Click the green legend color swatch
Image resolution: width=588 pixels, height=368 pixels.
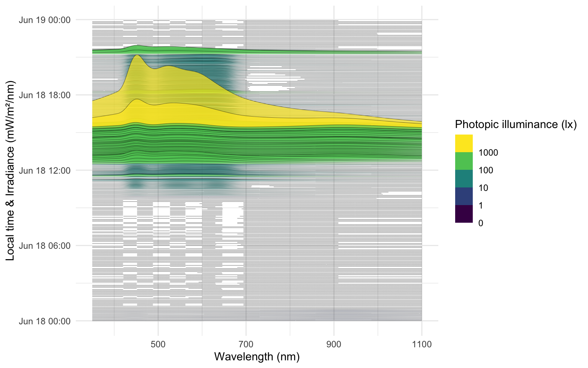[464, 161]
